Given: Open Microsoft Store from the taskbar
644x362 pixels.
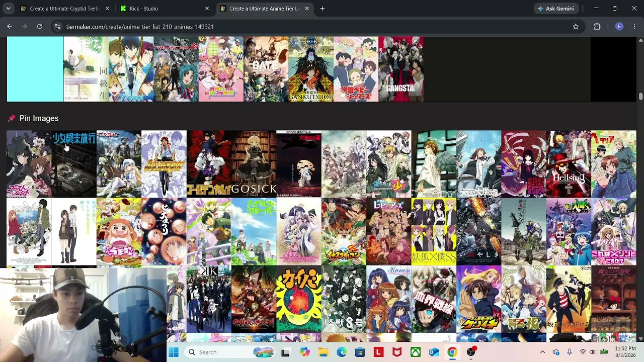Looking at the screenshot, I should click(360, 352).
